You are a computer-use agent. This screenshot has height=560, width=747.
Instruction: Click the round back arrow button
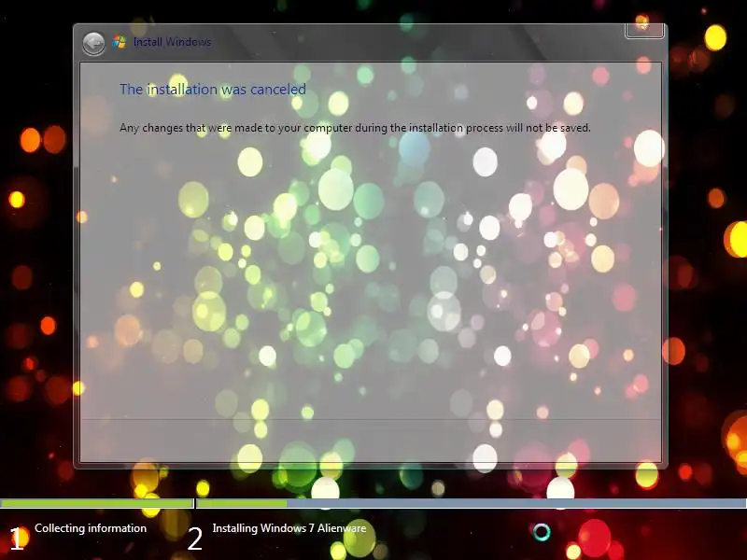coord(93,44)
